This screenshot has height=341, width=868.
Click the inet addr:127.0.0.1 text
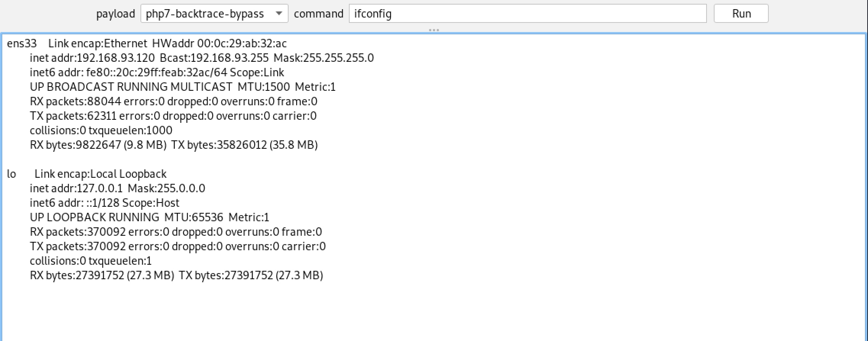[76, 188]
